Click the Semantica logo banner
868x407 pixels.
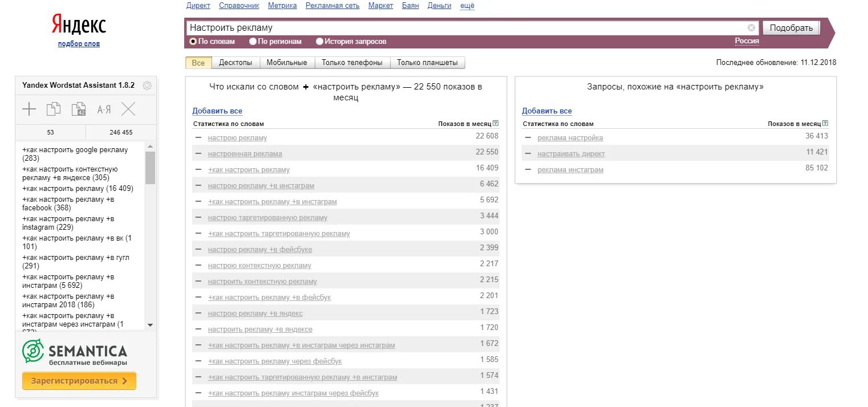[x=75, y=351]
